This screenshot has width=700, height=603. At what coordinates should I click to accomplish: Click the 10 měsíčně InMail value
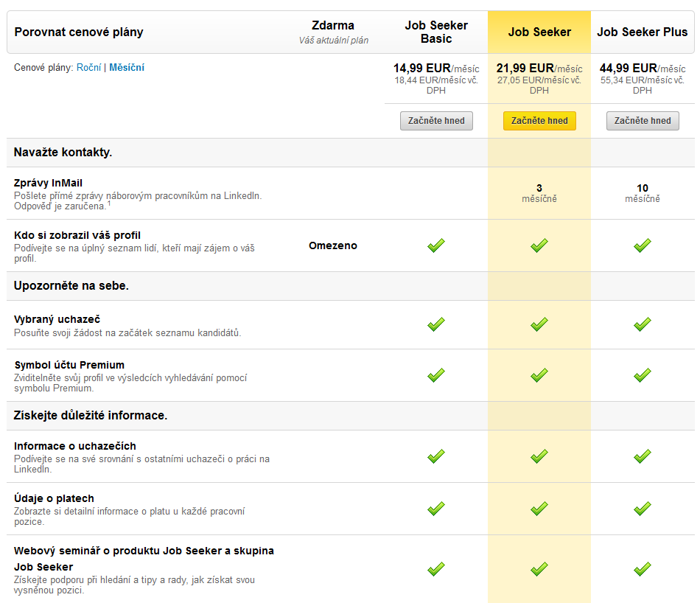point(643,193)
